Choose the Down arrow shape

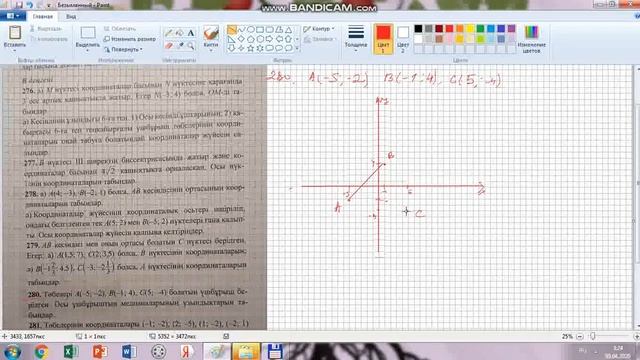[x=232, y=48]
